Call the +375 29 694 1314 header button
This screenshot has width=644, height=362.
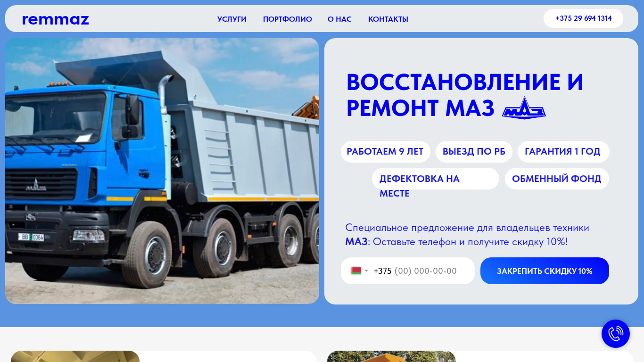[583, 18]
